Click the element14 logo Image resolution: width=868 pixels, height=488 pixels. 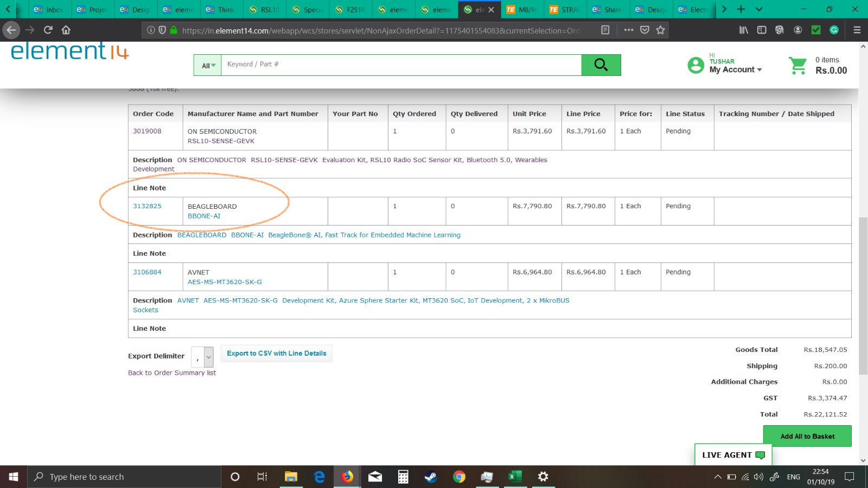69,51
